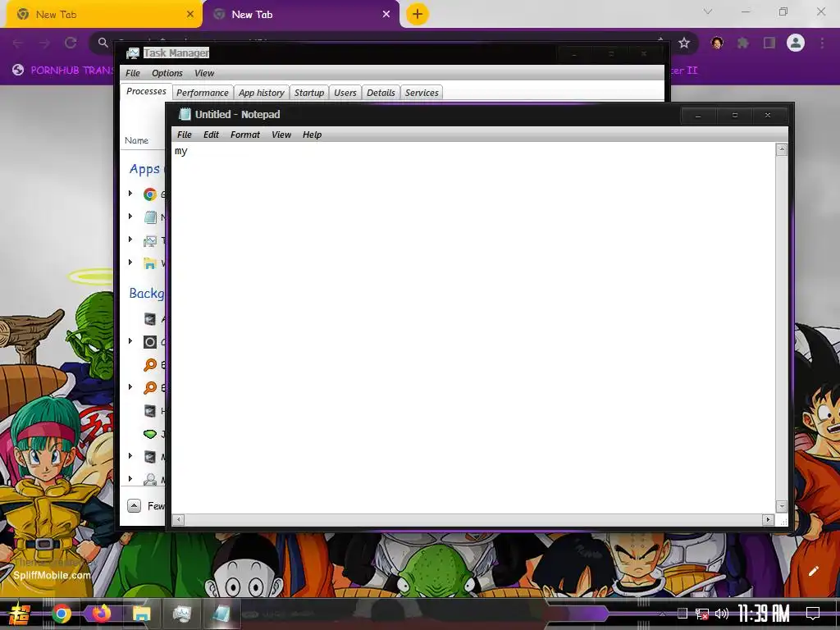This screenshot has width=840, height=630.
Task: Open Task Manager View menu
Action: pos(204,73)
